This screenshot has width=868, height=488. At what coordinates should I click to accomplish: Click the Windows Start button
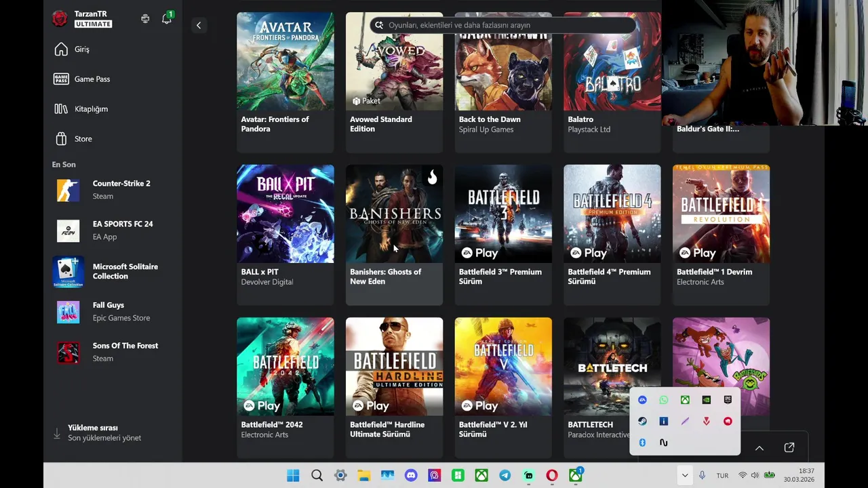coord(293,475)
